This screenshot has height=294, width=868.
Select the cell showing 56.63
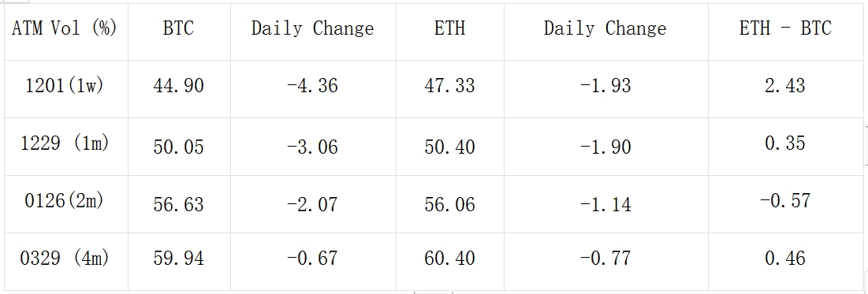pos(180,204)
